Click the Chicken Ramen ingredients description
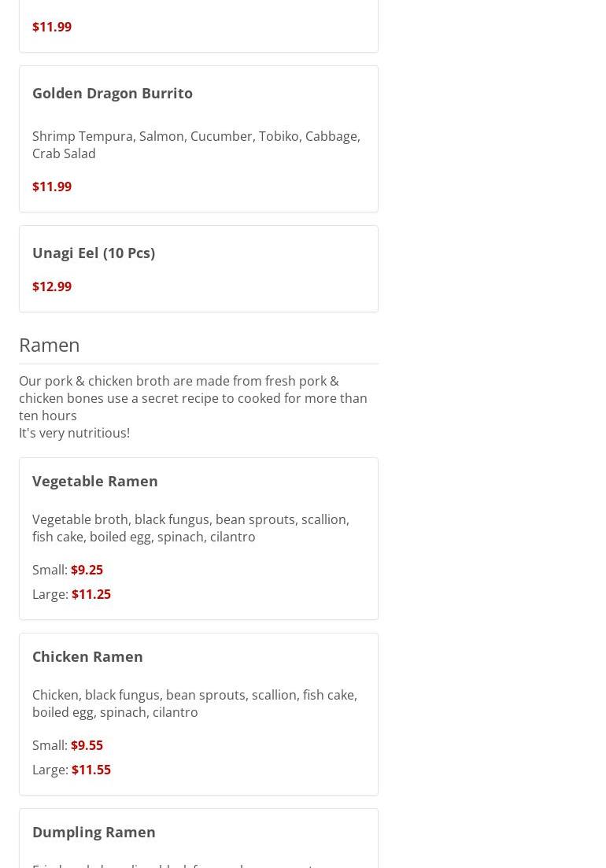 pos(195,704)
